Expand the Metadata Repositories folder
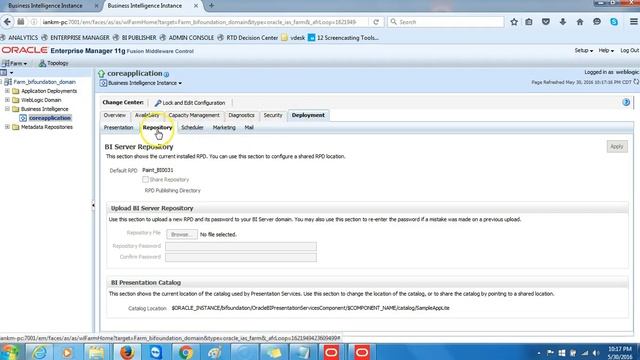Viewport: 640px width, 360px height. click(x=7, y=127)
